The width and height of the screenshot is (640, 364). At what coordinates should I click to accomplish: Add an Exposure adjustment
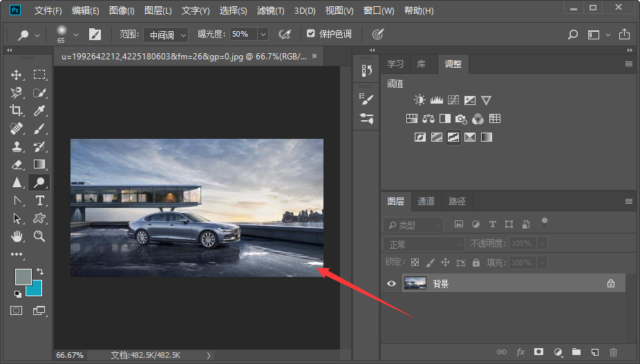[x=470, y=100]
